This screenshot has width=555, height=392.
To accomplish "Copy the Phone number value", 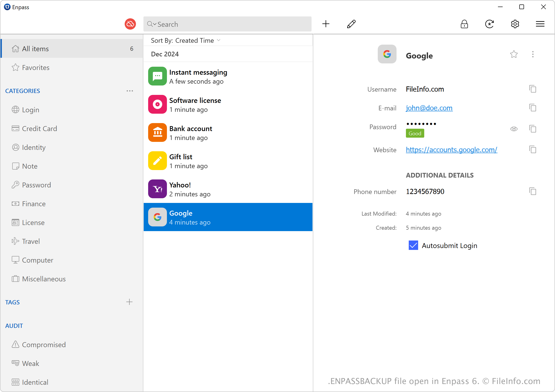I will tap(532, 191).
